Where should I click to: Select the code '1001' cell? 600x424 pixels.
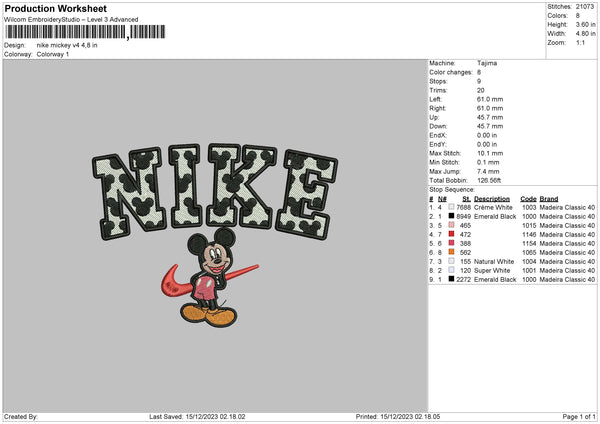coord(529,271)
